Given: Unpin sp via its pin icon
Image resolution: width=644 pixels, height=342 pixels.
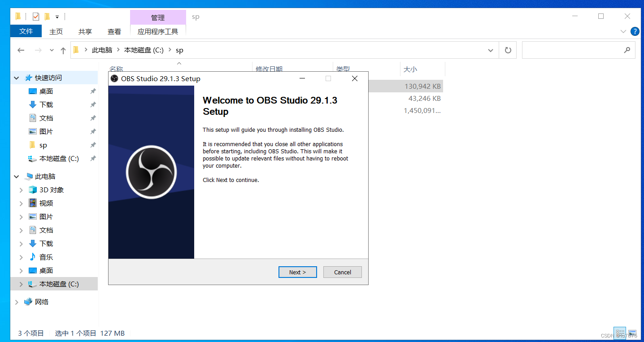Looking at the screenshot, I should pos(93,145).
